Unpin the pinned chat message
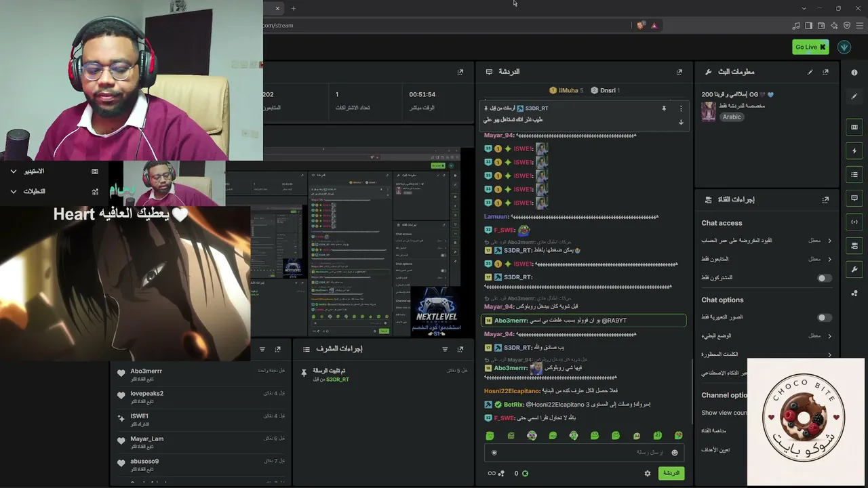Screen dimensions: 868x488 pos(664,108)
